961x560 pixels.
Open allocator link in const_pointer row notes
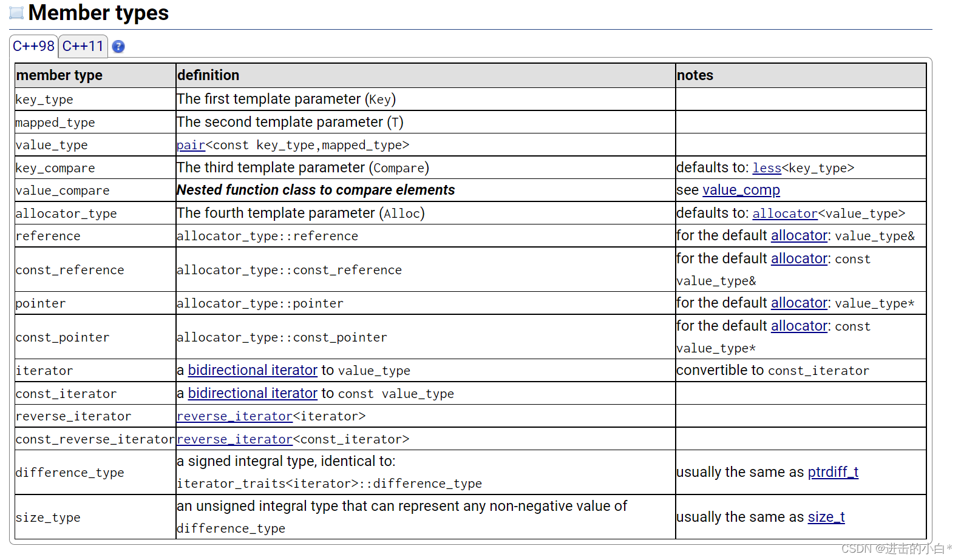point(800,326)
